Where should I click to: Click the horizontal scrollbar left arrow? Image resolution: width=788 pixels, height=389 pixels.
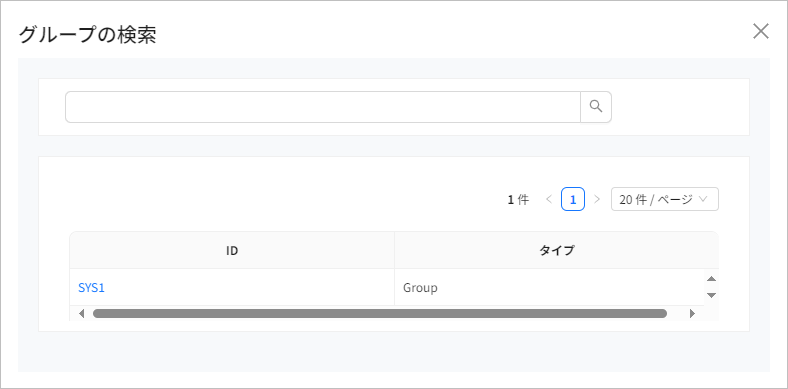click(x=82, y=314)
